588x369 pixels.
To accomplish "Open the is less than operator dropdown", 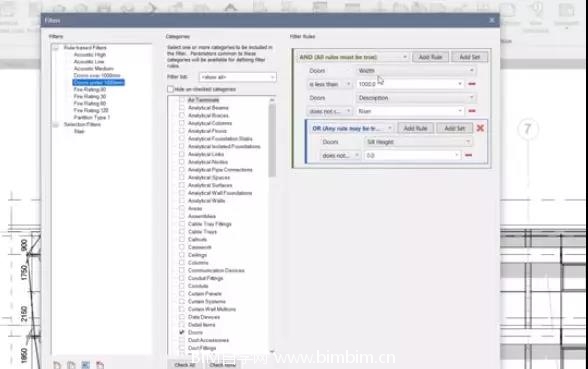I will (329, 84).
